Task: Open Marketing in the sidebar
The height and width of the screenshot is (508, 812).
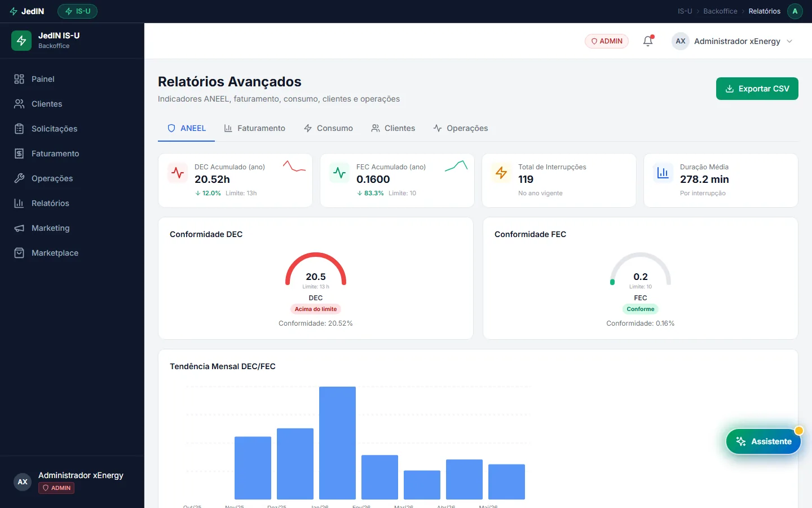Action: point(72,228)
